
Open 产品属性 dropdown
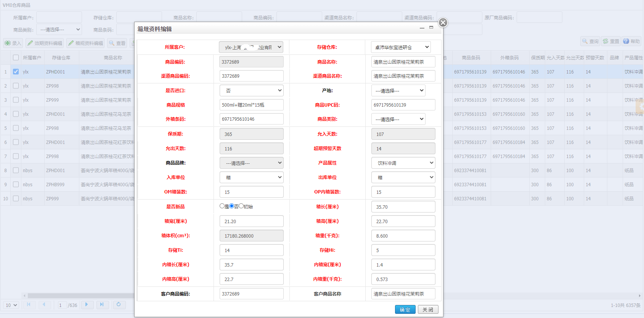[403, 163]
